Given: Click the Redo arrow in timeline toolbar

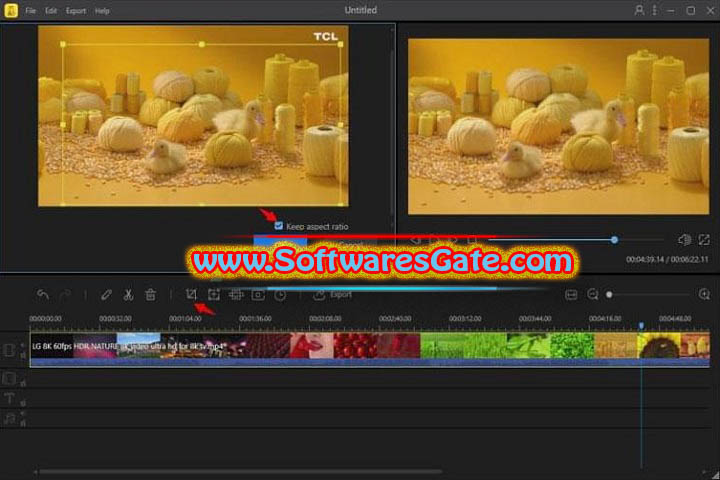Looking at the screenshot, I should tap(66, 294).
